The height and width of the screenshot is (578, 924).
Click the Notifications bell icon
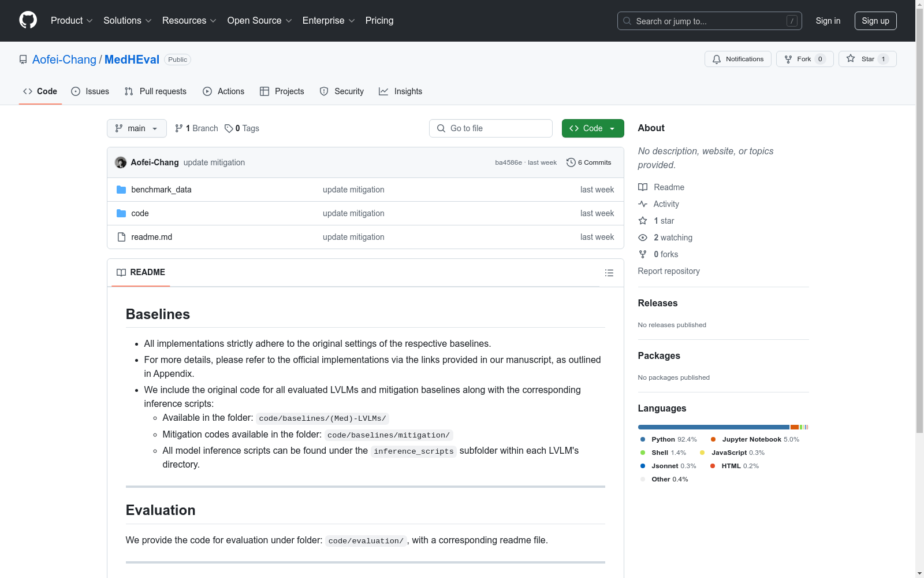point(717,59)
